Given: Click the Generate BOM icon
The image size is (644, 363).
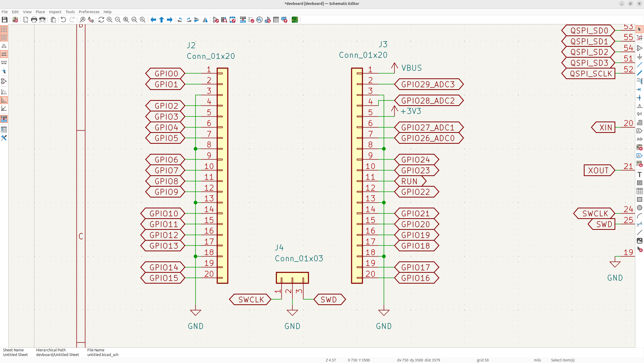Looking at the screenshot, I should pos(284,20).
